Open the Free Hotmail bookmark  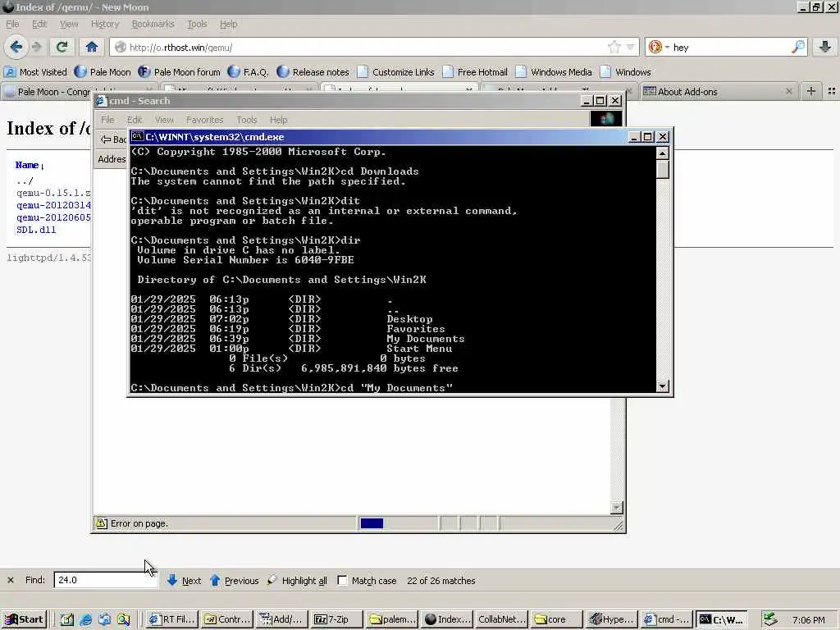point(475,72)
